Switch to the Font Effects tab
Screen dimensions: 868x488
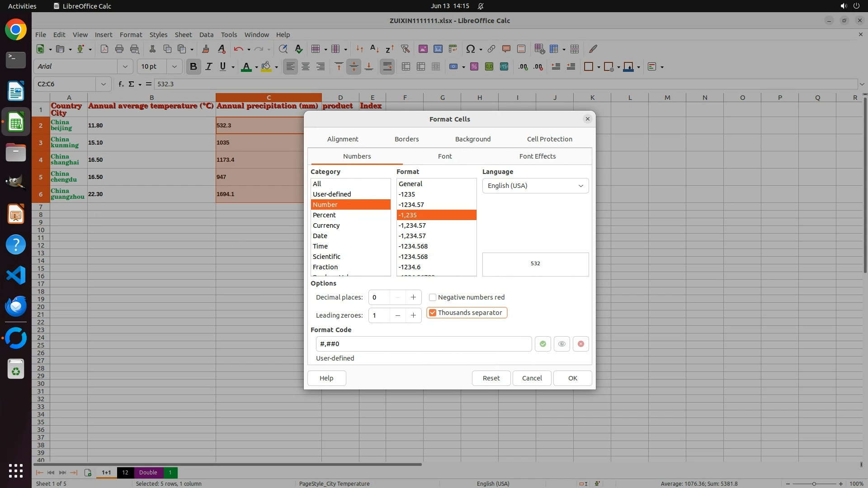pos(537,156)
